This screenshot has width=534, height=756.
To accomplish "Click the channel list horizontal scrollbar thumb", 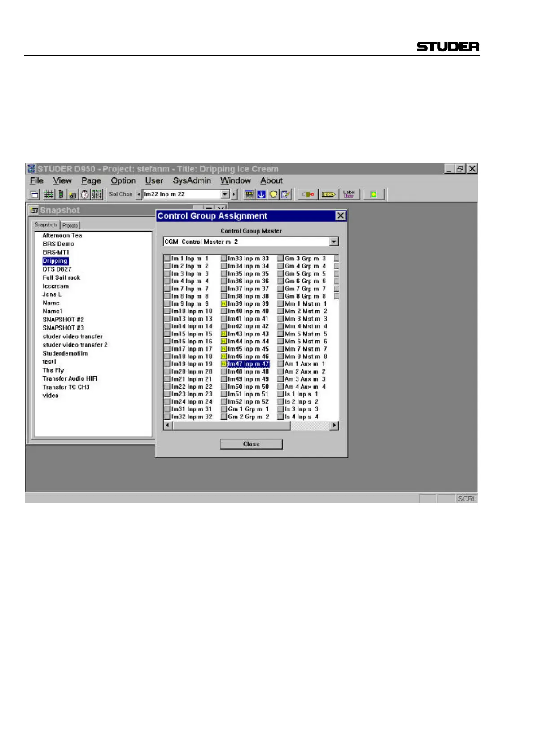I will [x=232, y=425].
